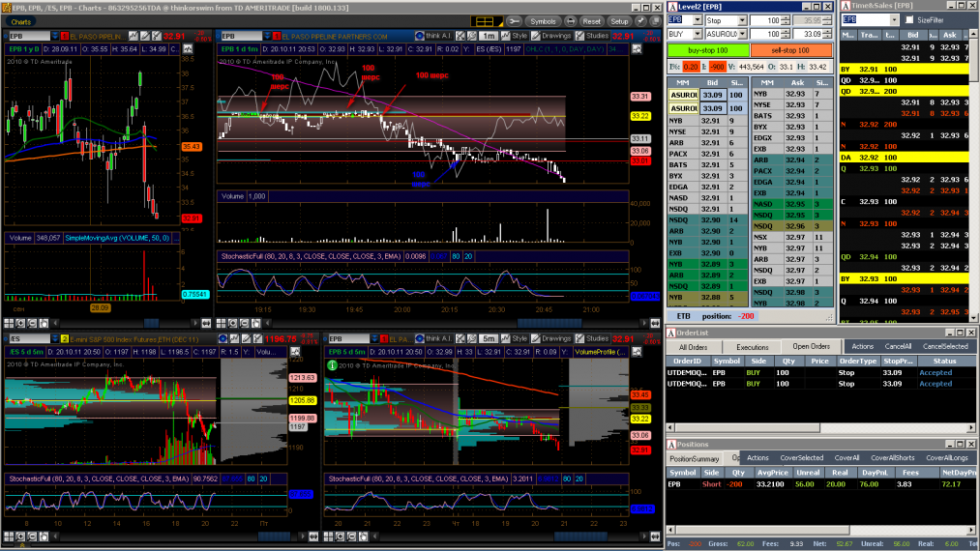The image size is (980, 551).
Task: Click the grid icon below EPB daily chart
Action: (x=9, y=323)
